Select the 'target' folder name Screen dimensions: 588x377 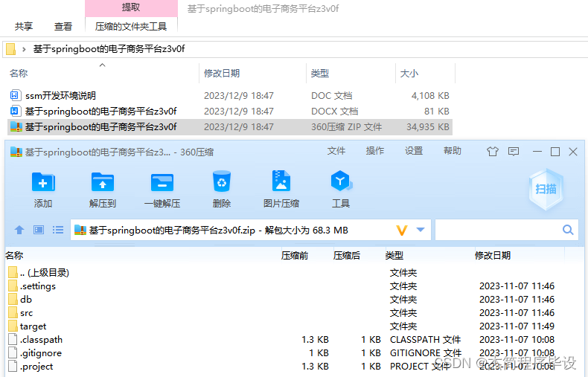33,326
